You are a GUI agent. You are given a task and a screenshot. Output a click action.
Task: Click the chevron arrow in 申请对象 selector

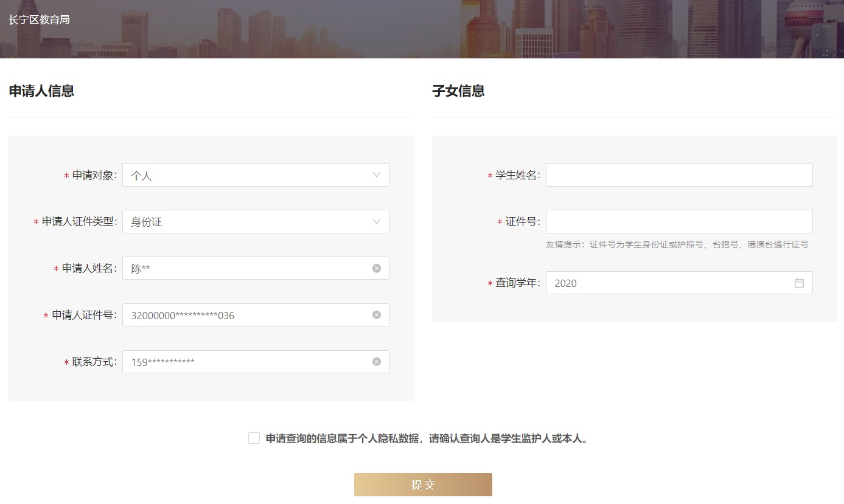(377, 175)
